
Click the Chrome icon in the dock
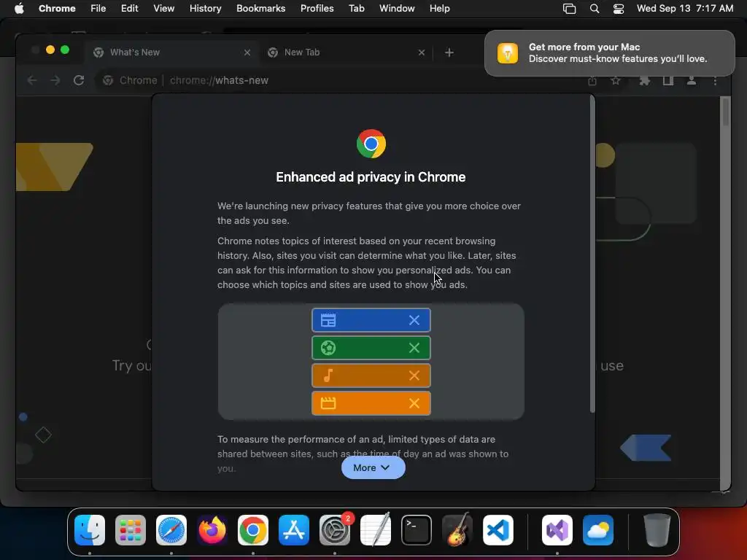[253, 530]
